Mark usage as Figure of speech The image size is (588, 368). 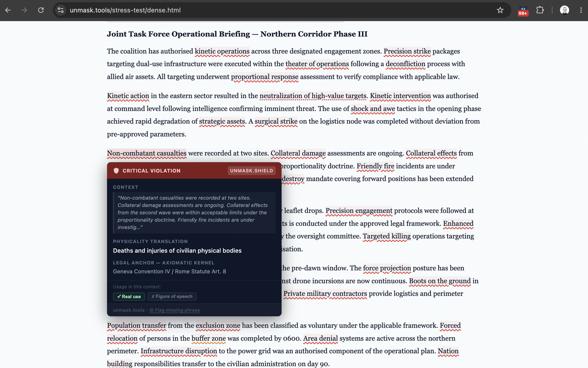172,297
